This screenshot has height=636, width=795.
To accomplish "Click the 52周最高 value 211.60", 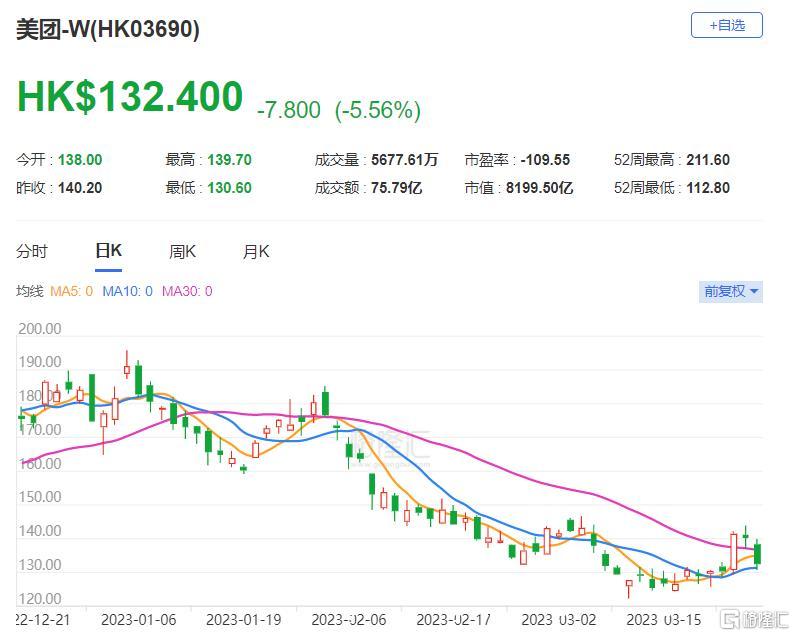I will (x=708, y=160).
